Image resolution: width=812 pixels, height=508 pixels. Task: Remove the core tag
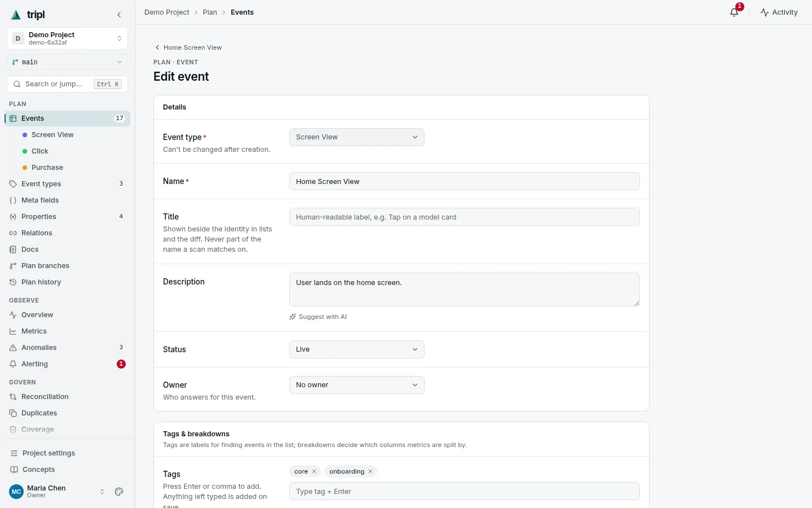pos(314,471)
